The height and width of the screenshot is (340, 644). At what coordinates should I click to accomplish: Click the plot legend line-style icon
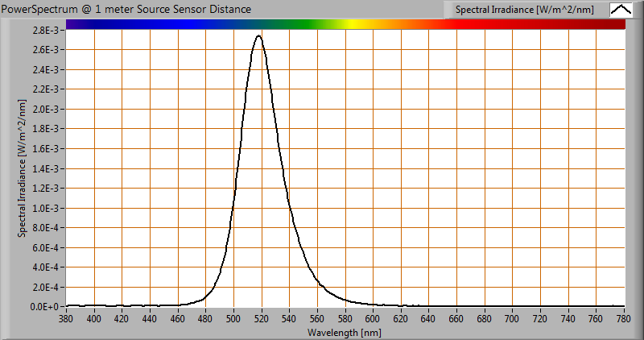[621, 10]
